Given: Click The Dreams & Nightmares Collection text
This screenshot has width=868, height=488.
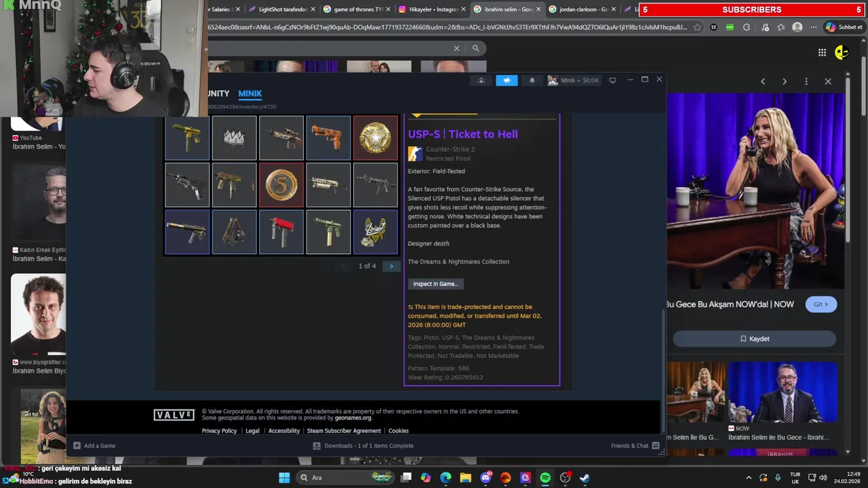Looking at the screenshot, I should [458, 262].
